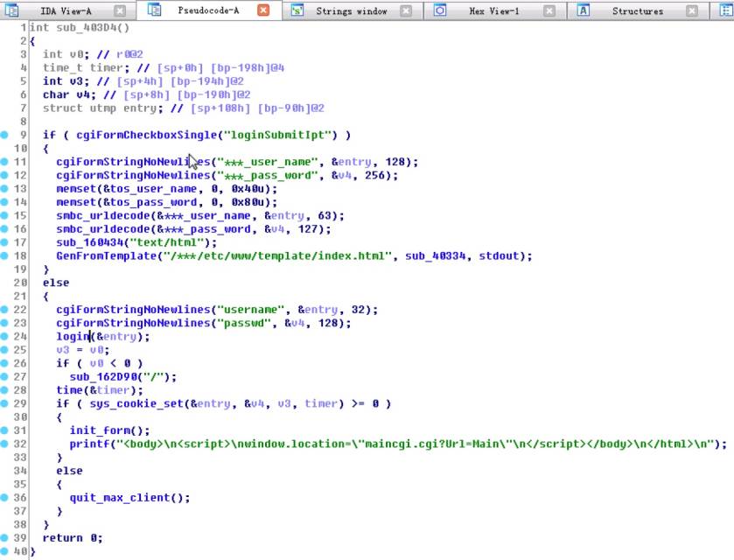The width and height of the screenshot is (734, 560).
Task: Click 'int v3' declaration on line 5
Action: [66, 81]
